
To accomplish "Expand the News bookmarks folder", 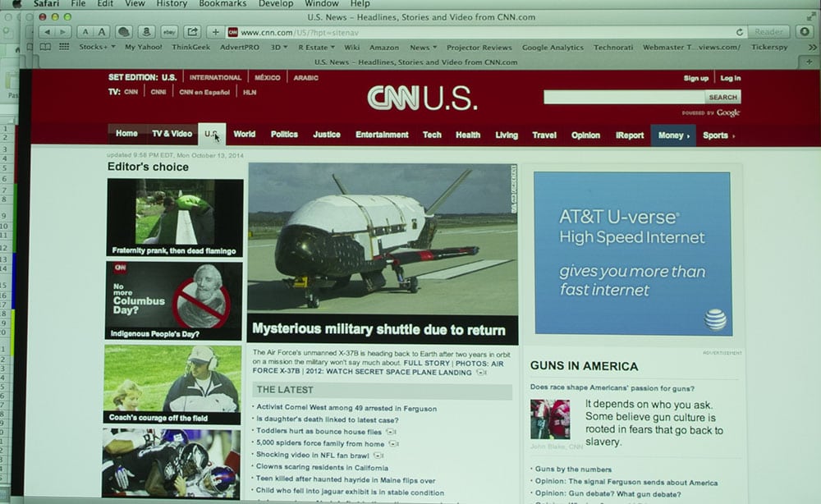I will pos(423,47).
